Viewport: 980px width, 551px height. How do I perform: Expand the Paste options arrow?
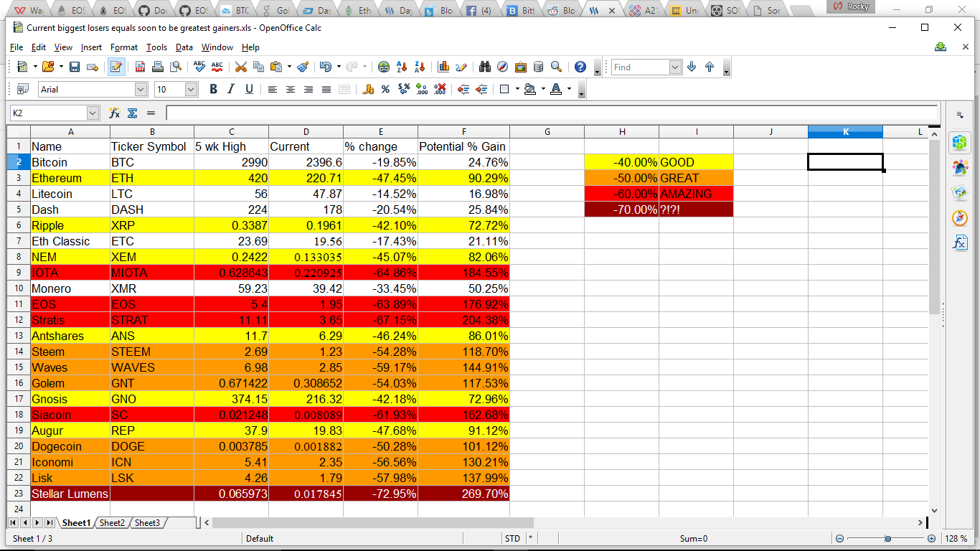pyautogui.click(x=289, y=67)
